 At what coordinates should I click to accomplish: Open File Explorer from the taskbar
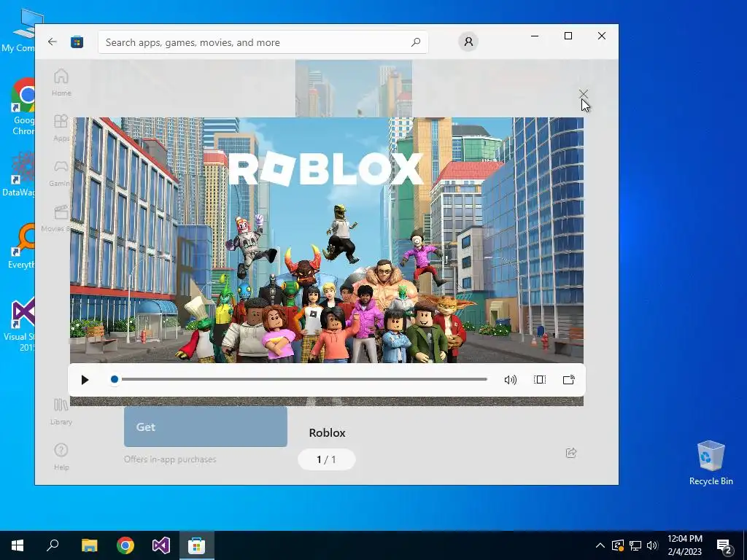(89, 545)
